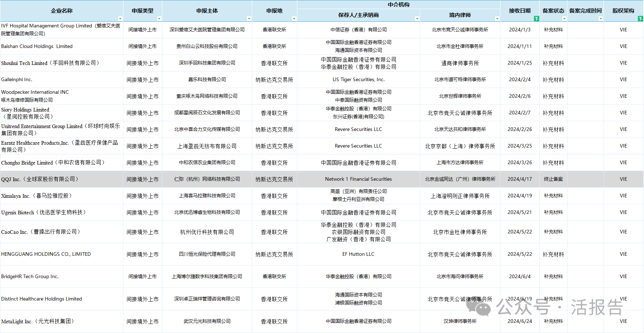
Task: Select the 2024/2/26 date cell
Action: click(x=520, y=130)
